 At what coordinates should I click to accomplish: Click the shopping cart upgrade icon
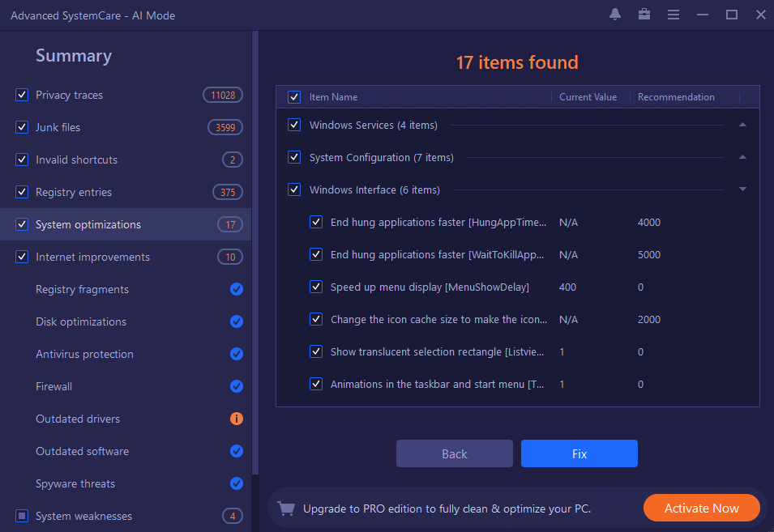point(285,509)
